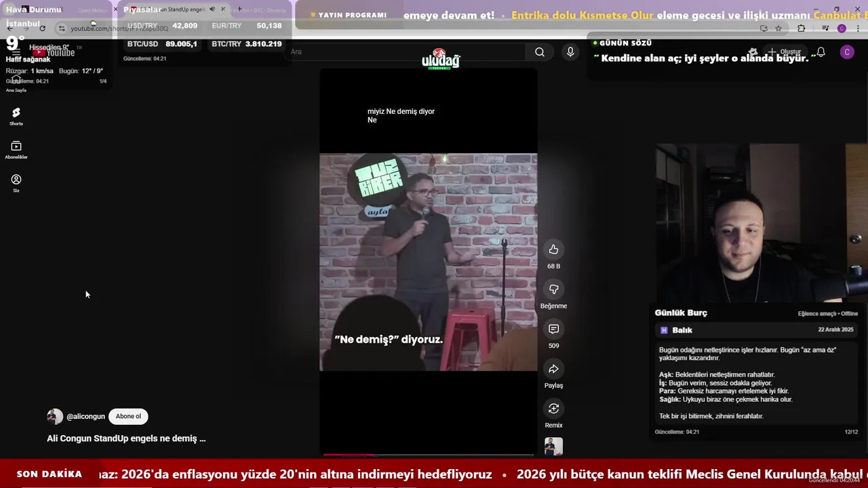Click the BTC/TRY value 3.810.219
Screen dimensions: 868x488
pyautogui.click(x=263, y=44)
